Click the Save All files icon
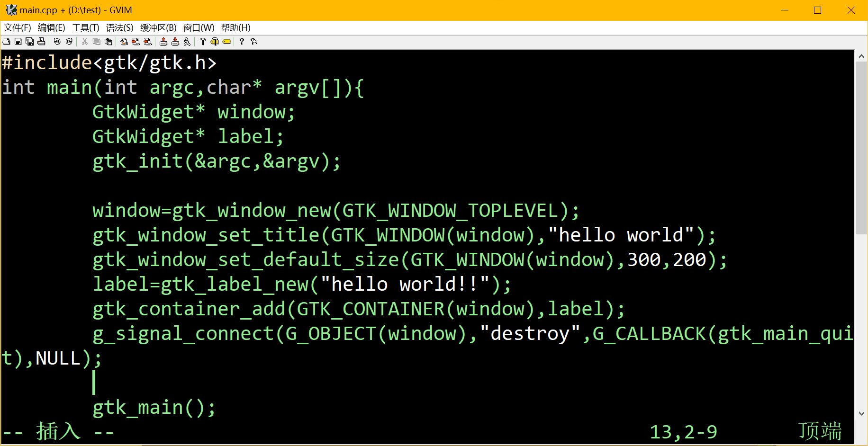 click(x=29, y=42)
